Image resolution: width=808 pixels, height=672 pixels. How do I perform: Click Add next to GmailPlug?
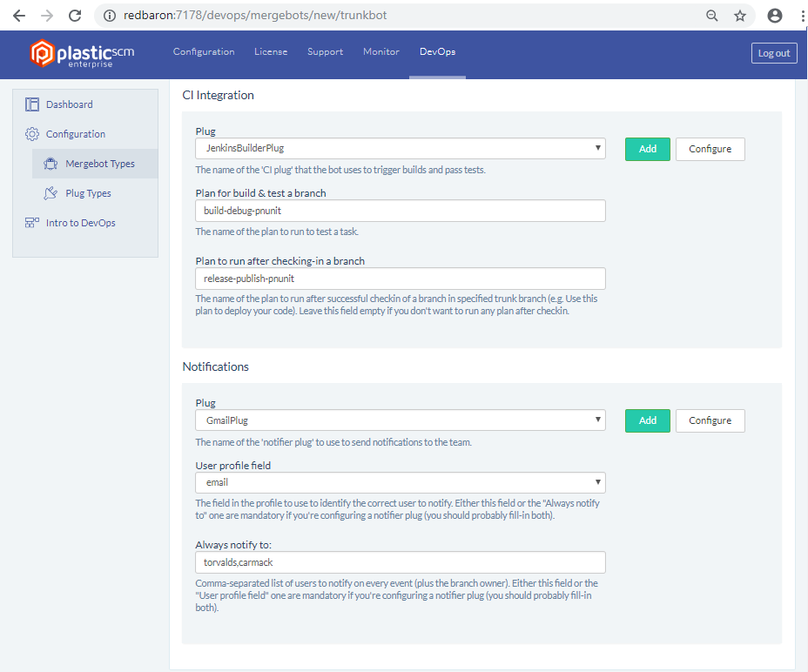(x=648, y=420)
